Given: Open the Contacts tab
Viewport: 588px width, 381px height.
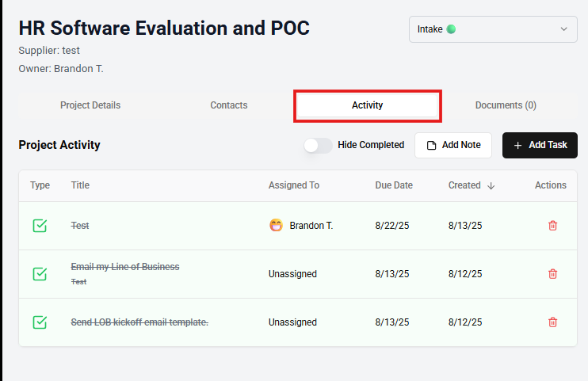Looking at the screenshot, I should (x=229, y=105).
